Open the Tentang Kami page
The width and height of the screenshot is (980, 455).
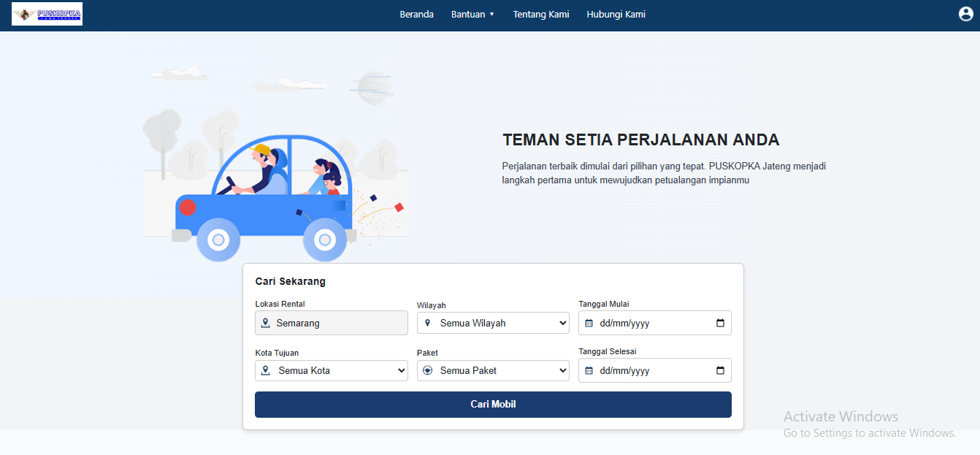pyautogui.click(x=540, y=14)
